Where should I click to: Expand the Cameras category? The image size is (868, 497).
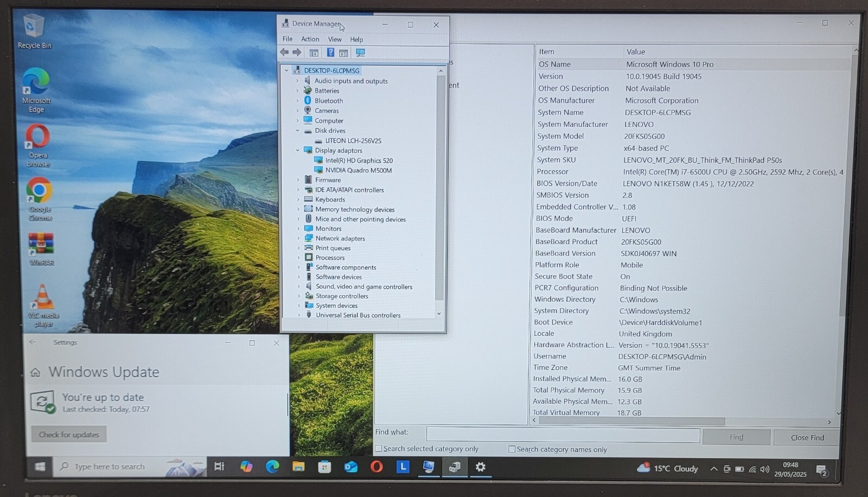click(297, 110)
